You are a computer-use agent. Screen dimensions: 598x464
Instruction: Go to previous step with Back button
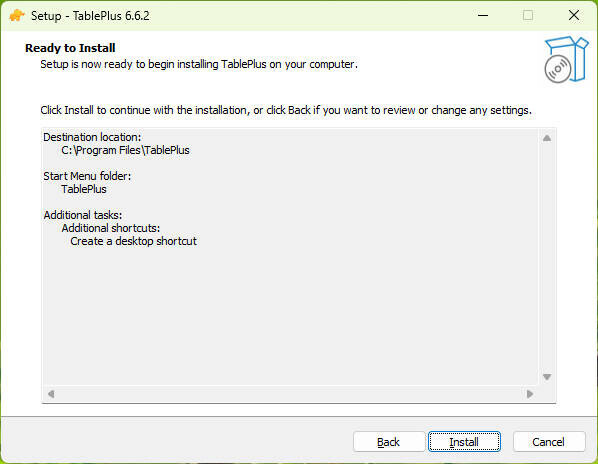coord(389,442)
